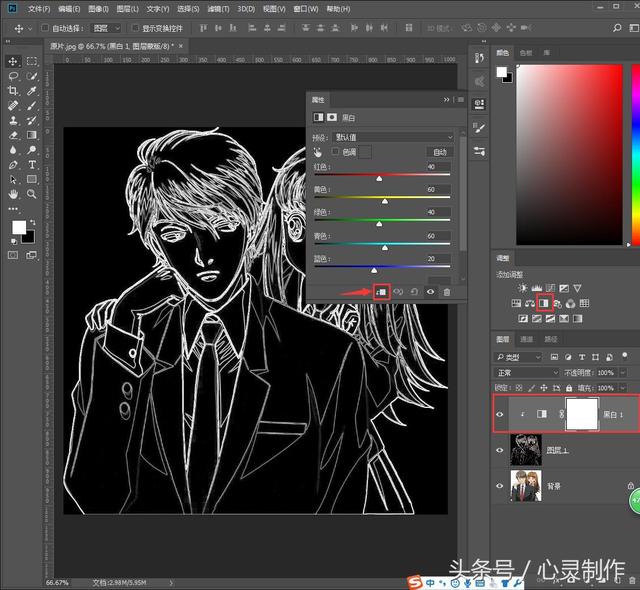Select the Spot Healing Brush tool
The image size is (640, 590).
13,105
